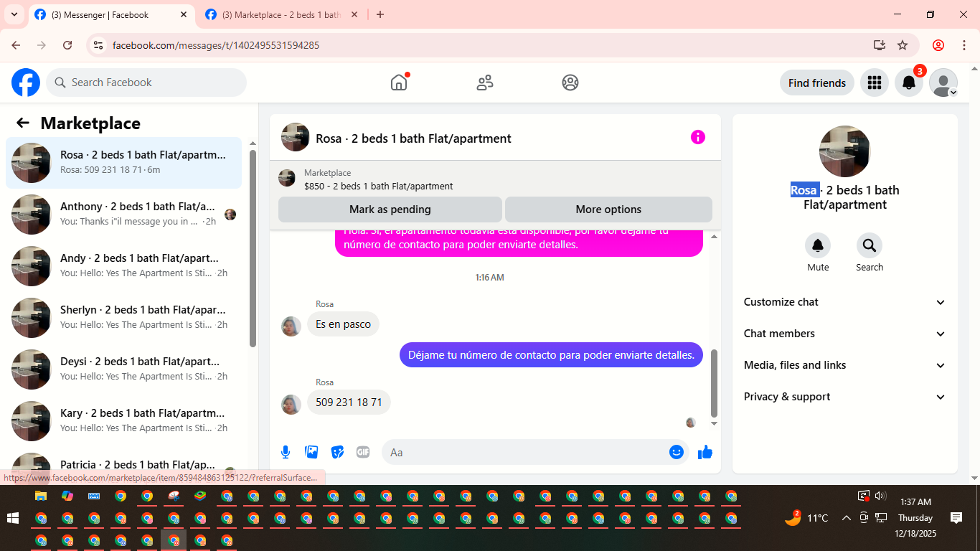The width and height of the screenshot is (980, 551).
Task: Choose a sticker icon
Action: tap(337, 452)
